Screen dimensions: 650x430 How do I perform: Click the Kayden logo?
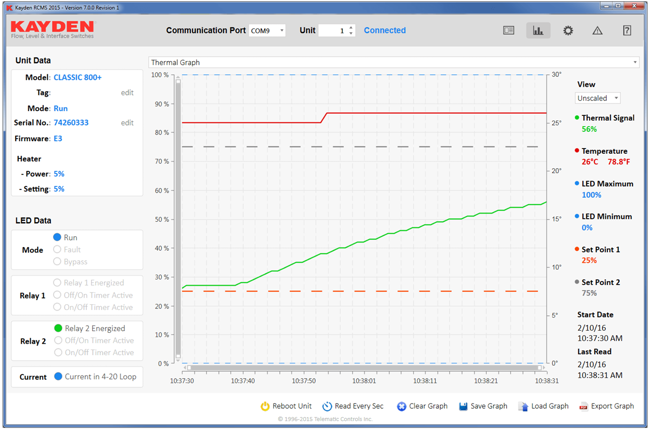(x=53, y=29)
